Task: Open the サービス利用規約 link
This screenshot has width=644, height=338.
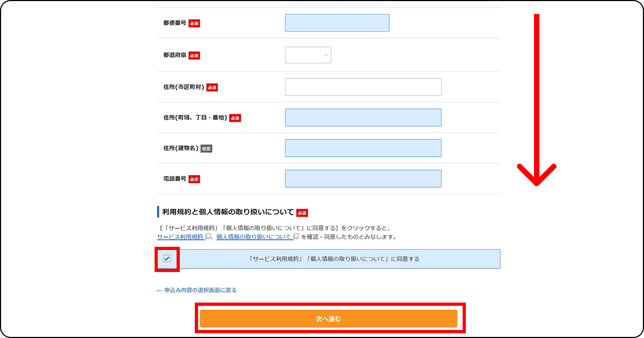Action: click(x=180, y=237)
